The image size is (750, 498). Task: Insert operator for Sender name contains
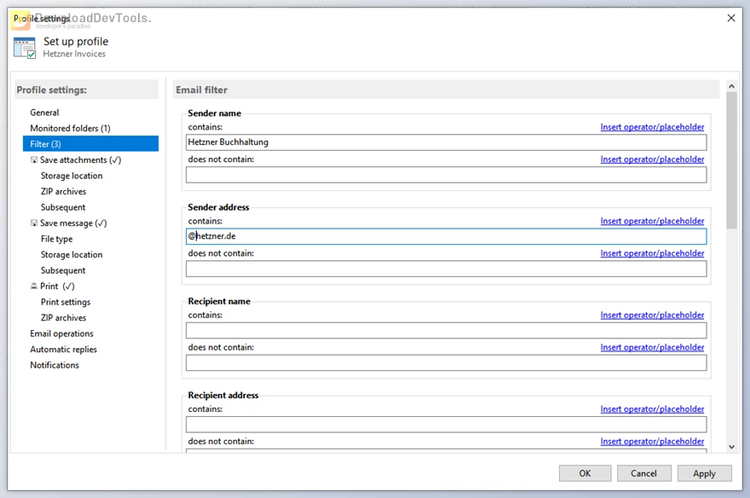[652, 127]
